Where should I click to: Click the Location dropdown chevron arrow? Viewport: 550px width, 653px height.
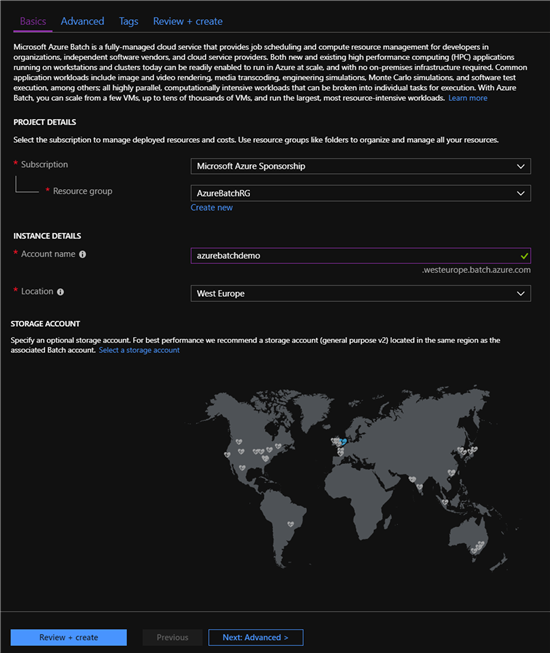520,294
